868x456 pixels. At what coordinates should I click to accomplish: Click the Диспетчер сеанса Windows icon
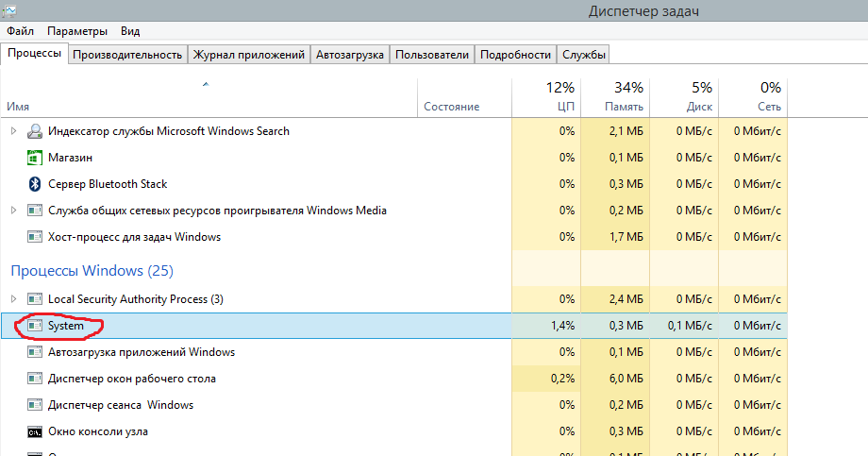click(35, 405)
